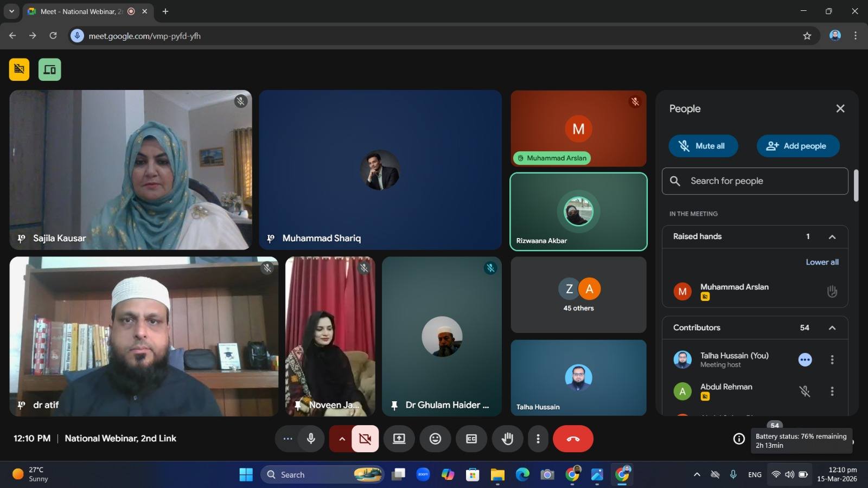
Task: Click the red leave call button
Action: point(573,439)
